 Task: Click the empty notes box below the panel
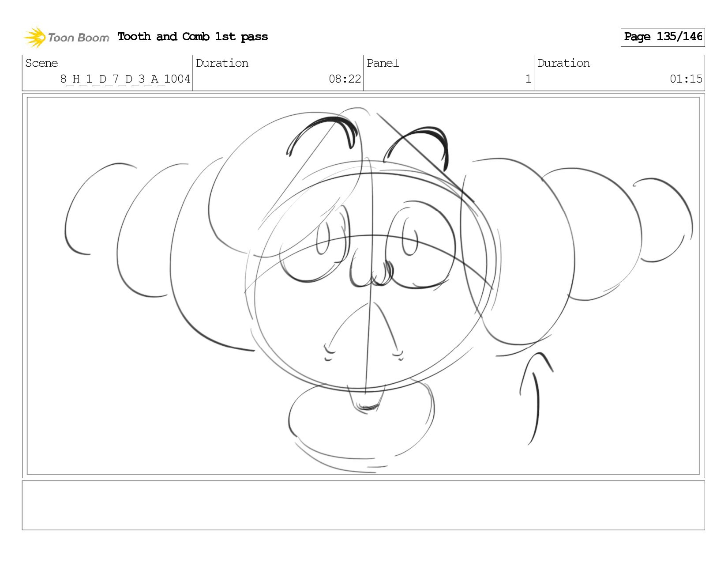[363, 505]
